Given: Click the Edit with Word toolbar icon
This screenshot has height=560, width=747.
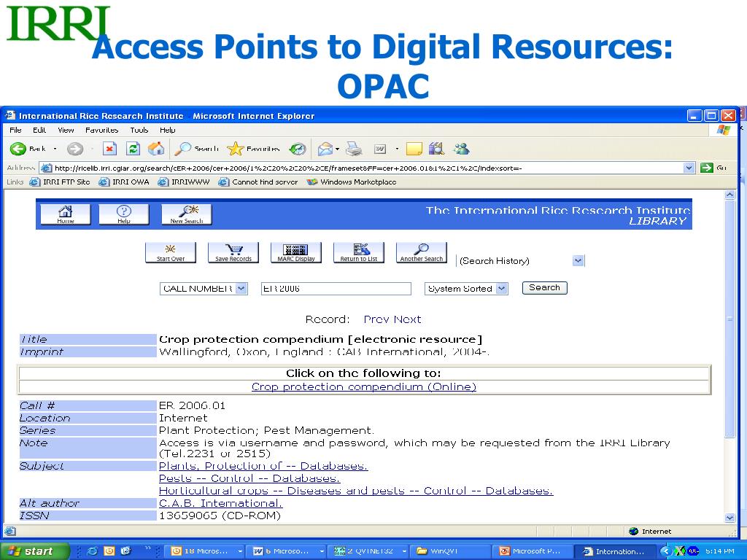Looking at the screenshot, I should 380,149.
